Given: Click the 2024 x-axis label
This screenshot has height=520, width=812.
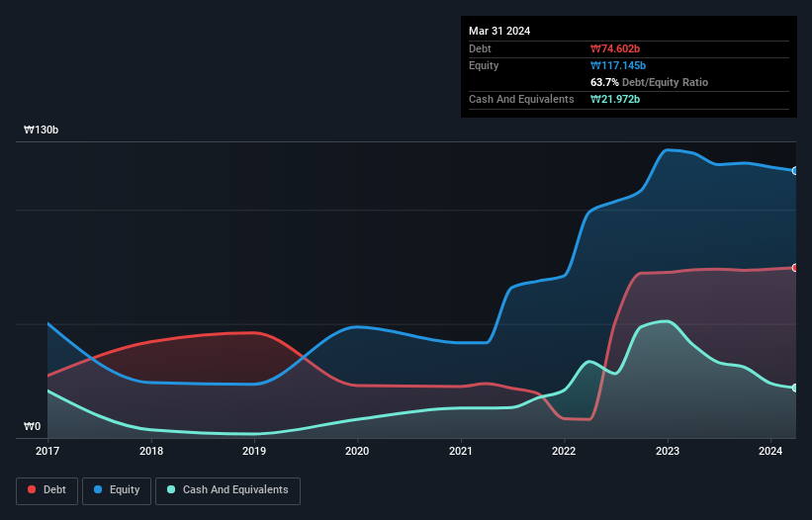Looking at the screenshot, I should (x=770, y=451).
